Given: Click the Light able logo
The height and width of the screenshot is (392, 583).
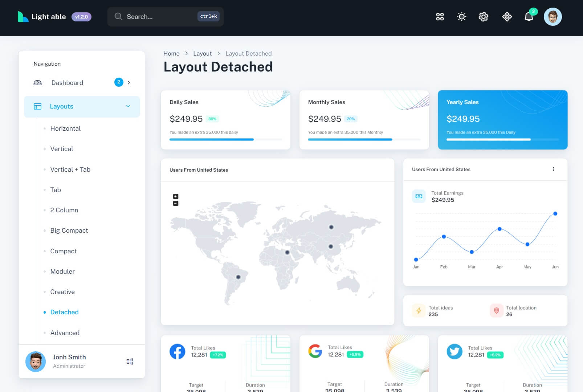Looking at the screenshot, I should [x=42, y=17].
